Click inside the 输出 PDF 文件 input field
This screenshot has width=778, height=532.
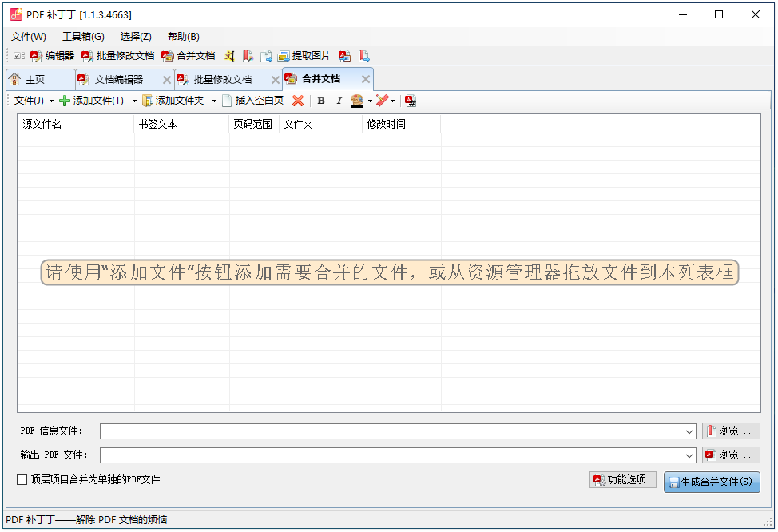(391, 455)
